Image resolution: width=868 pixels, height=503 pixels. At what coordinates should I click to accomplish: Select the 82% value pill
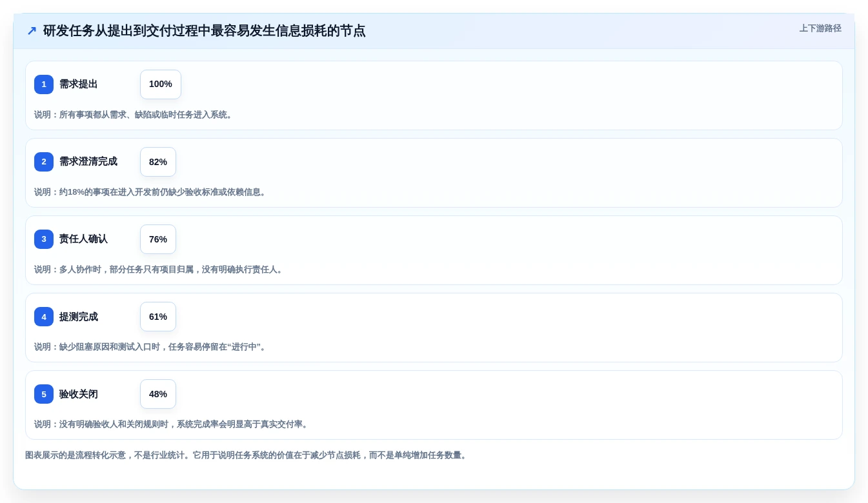(158, 162)
